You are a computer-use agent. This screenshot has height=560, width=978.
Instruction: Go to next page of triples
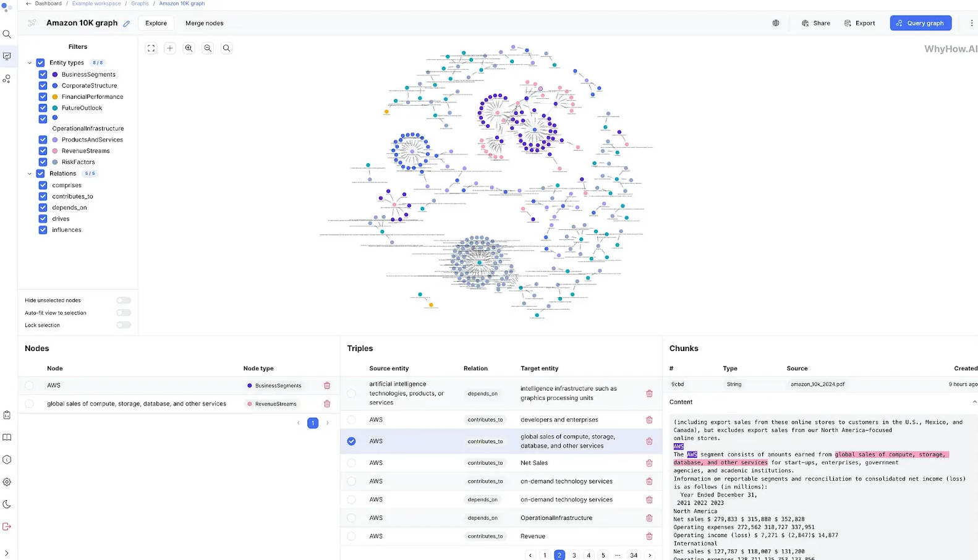650,555
